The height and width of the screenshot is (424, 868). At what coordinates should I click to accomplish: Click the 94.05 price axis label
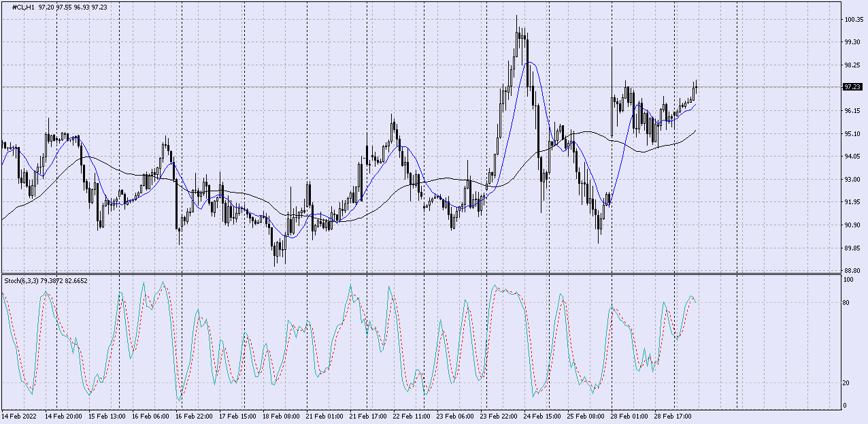click(x=853, y=156)
